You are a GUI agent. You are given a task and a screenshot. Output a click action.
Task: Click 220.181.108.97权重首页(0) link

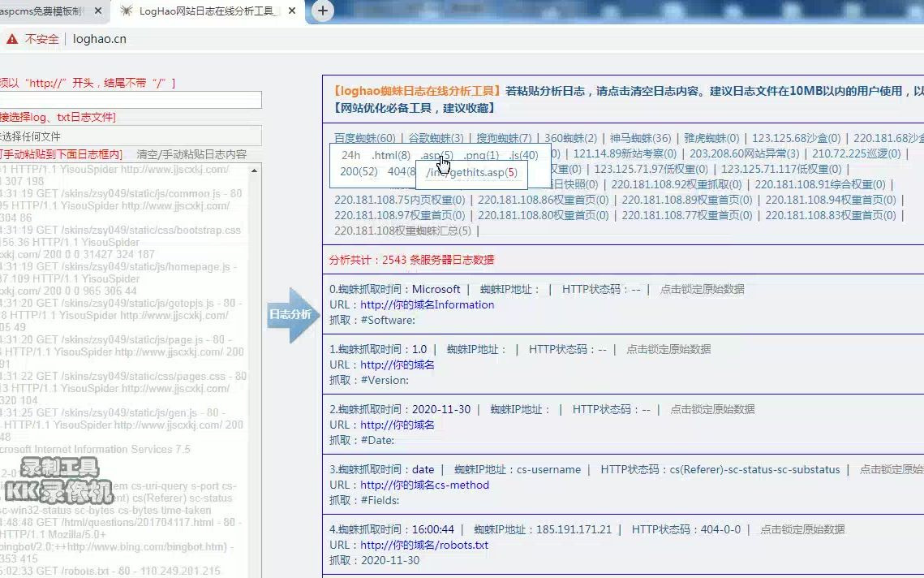[400, 215]
